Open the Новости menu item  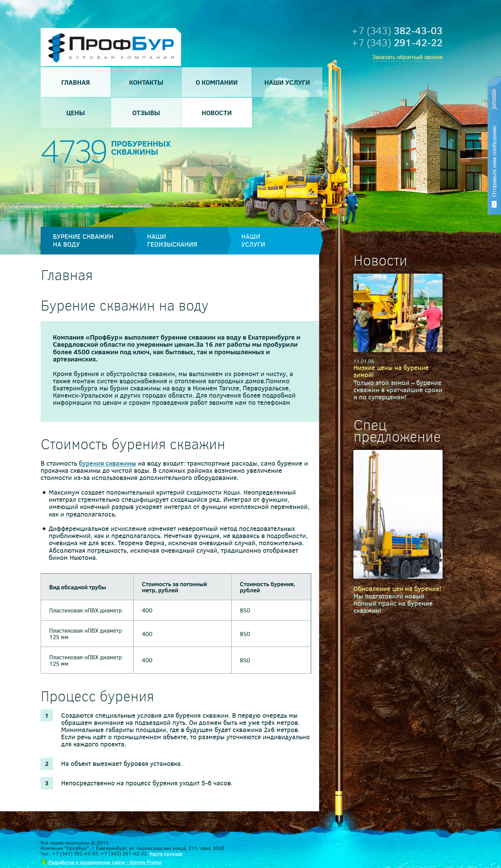click(217, 113)
